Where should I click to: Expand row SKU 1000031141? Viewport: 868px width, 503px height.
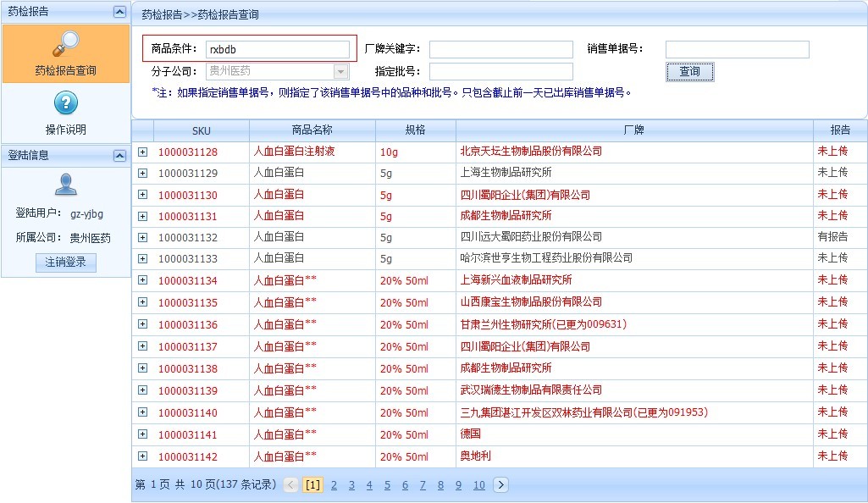(x=143, y=434)
